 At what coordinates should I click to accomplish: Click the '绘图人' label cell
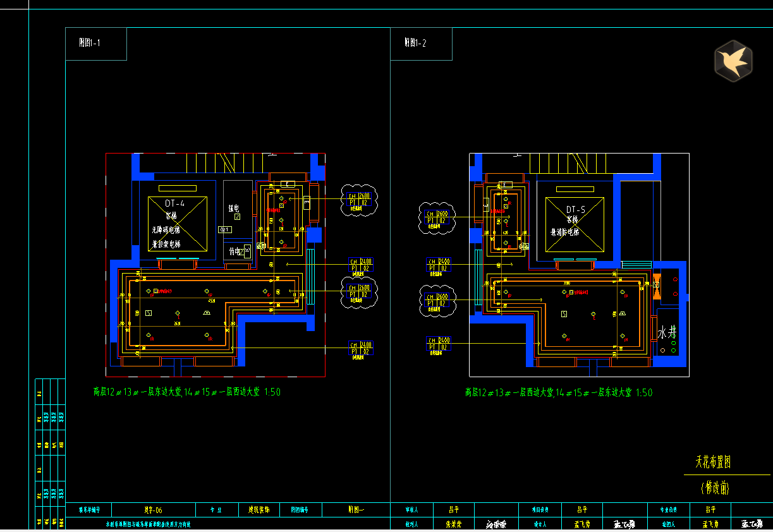click(669, 524)
